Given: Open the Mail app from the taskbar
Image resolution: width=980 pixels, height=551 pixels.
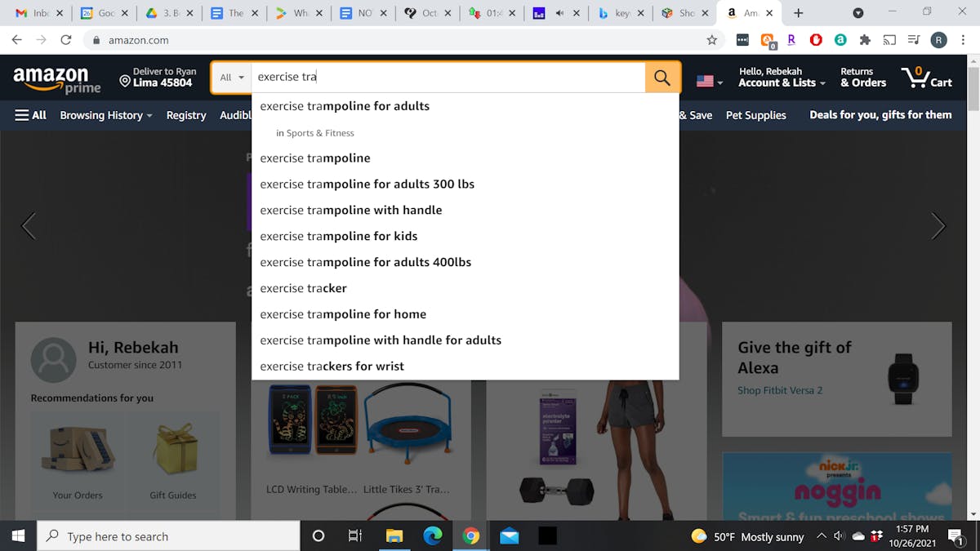Looking at the screenshot, I should [x=510, y=536].
